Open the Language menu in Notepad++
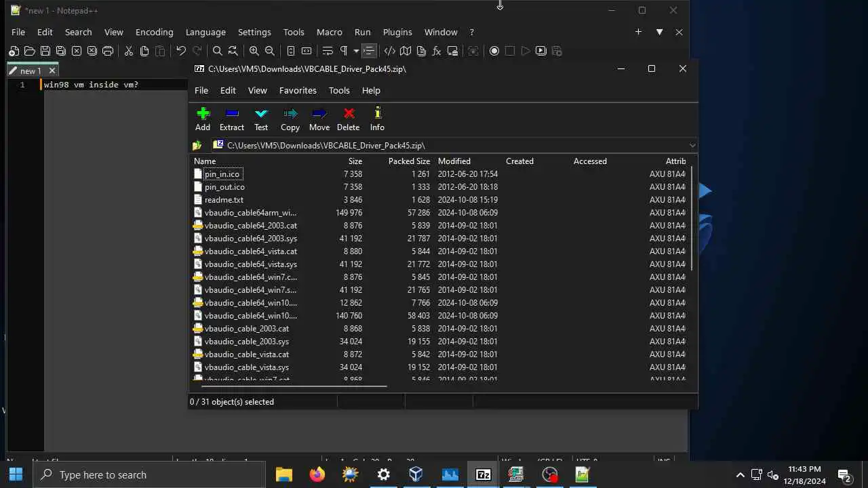This screenshot has width=868, height=488. point(205,32)
